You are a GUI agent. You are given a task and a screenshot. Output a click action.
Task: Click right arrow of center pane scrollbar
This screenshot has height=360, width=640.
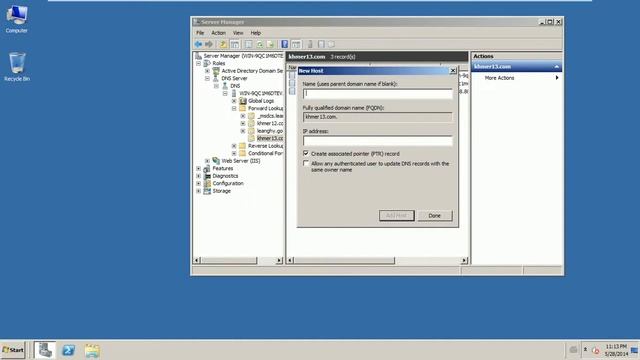pos(464,260)
